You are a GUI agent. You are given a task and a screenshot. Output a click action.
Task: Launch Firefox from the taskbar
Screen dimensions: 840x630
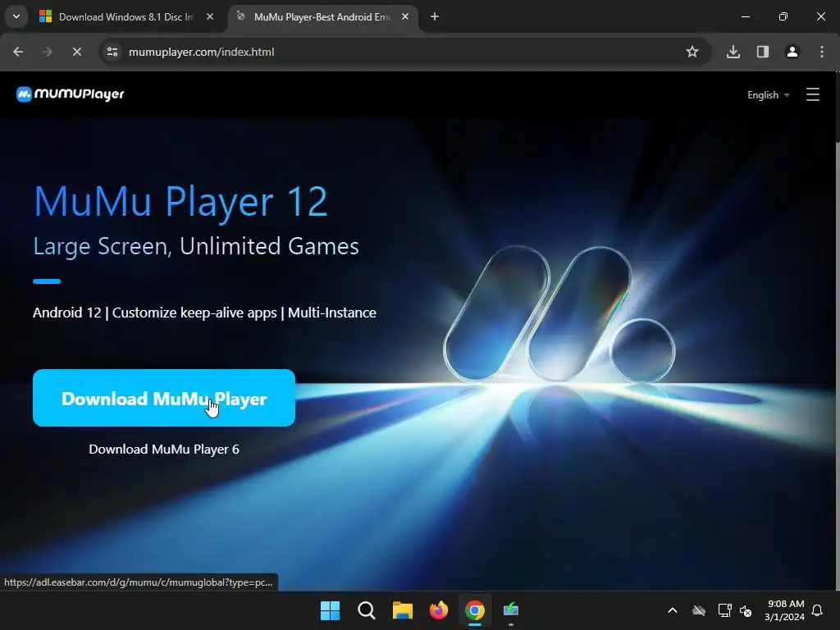click(x=438, y=610)
